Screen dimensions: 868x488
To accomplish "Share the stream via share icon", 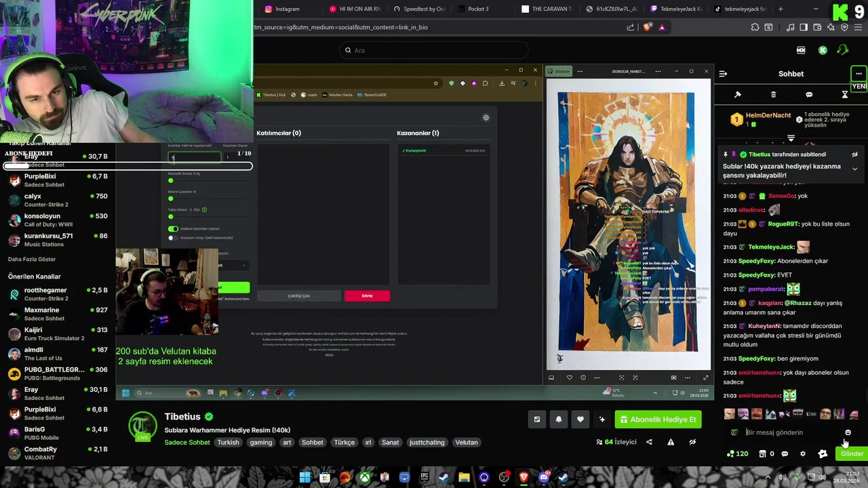I will (x=649, y=443).
